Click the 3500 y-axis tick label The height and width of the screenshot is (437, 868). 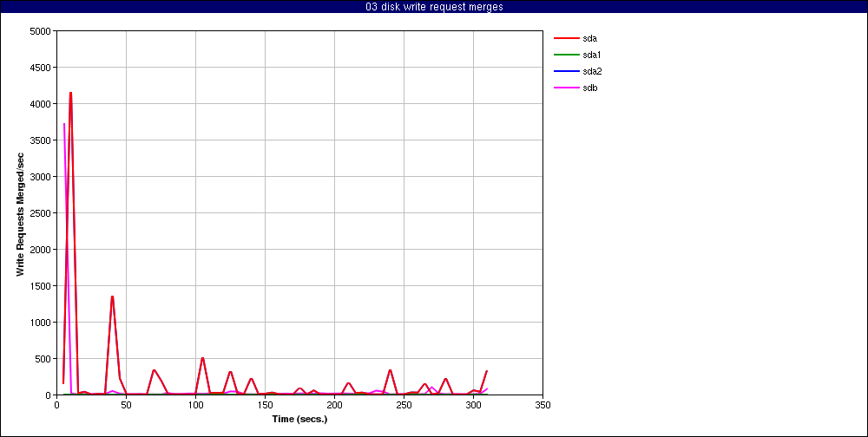point(41,140)
